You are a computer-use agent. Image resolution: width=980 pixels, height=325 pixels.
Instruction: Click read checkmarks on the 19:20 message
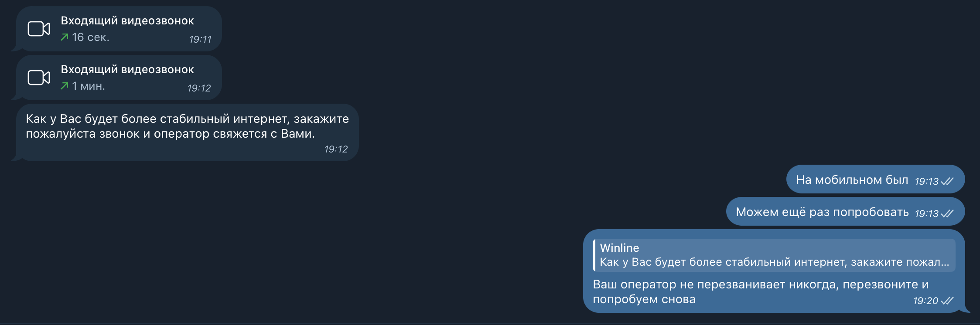pos(947,301)
